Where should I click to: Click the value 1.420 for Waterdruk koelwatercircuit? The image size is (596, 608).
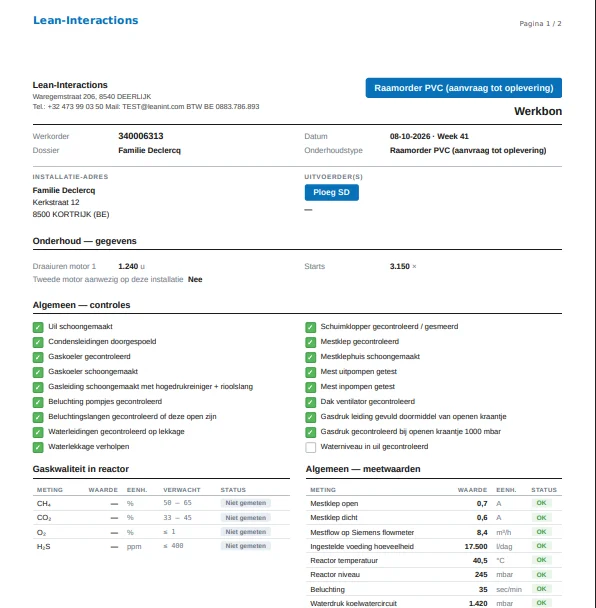tap(478, 603)
